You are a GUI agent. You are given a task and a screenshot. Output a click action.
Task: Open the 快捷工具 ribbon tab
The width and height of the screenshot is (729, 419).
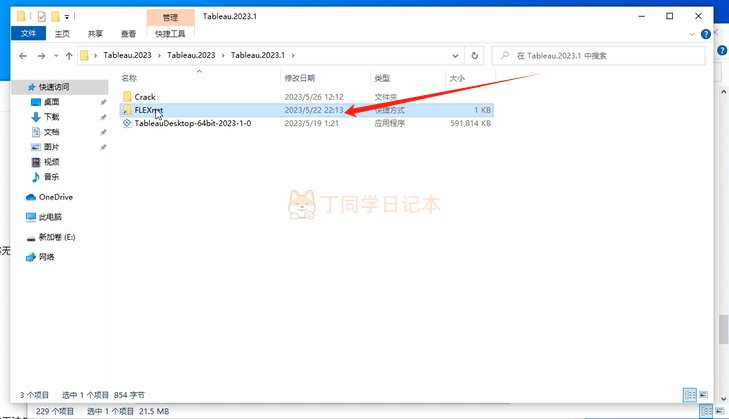[x=170, y=33]
